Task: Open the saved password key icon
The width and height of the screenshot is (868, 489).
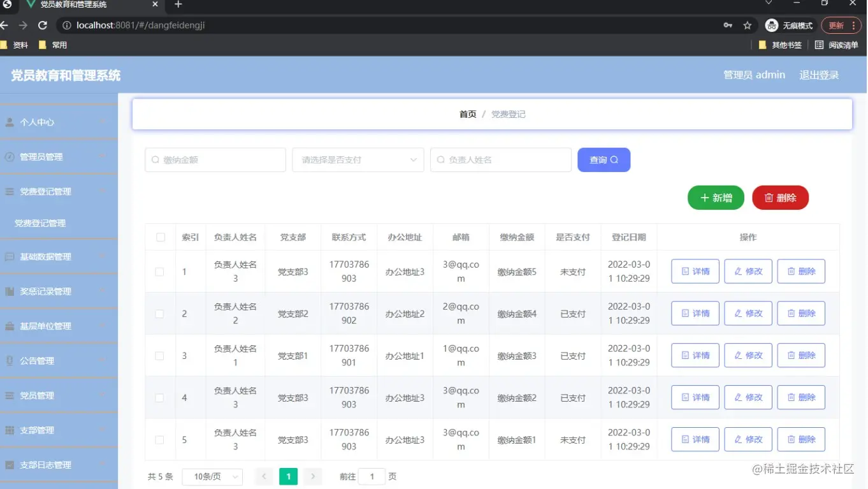Action: 728,26
